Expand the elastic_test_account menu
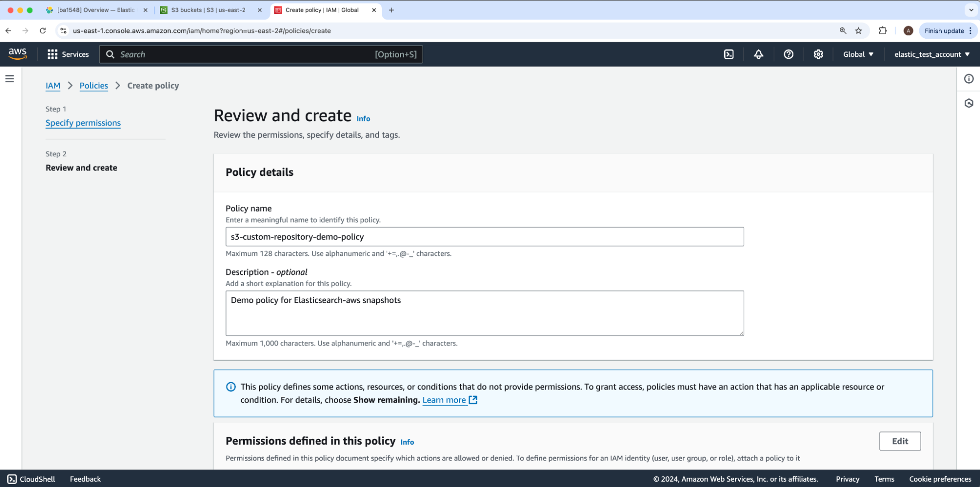980x487 pixels. 931,54
